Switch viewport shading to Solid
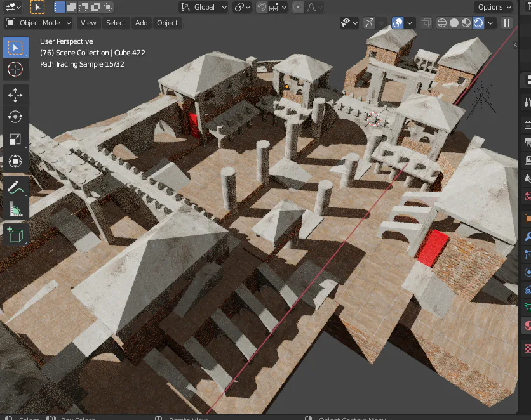The width and height of the screenshot is (531, 420). (x=454, y=23)
